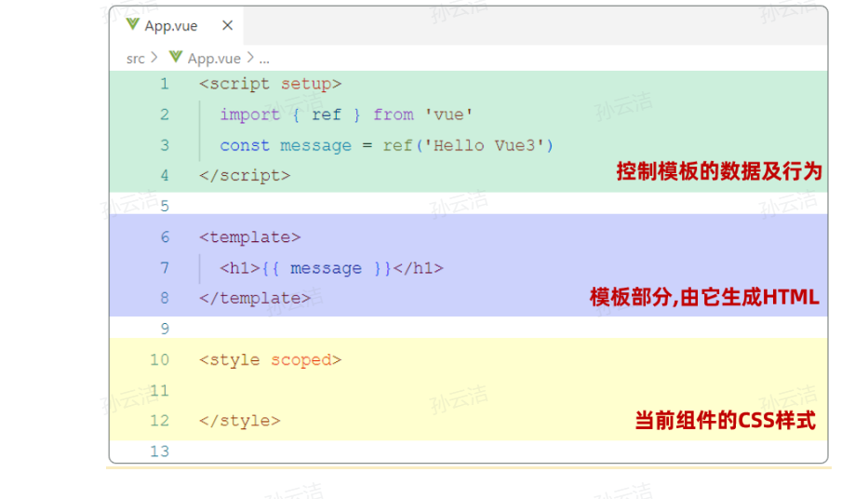Screen dimensions: 868x499
Task: Click the src breadcrumb
Action: [135, 58]
